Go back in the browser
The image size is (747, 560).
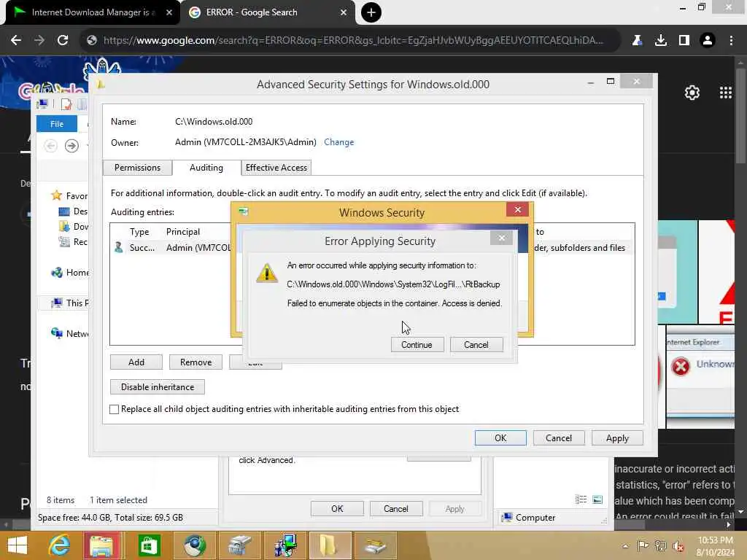coord(16,41)
